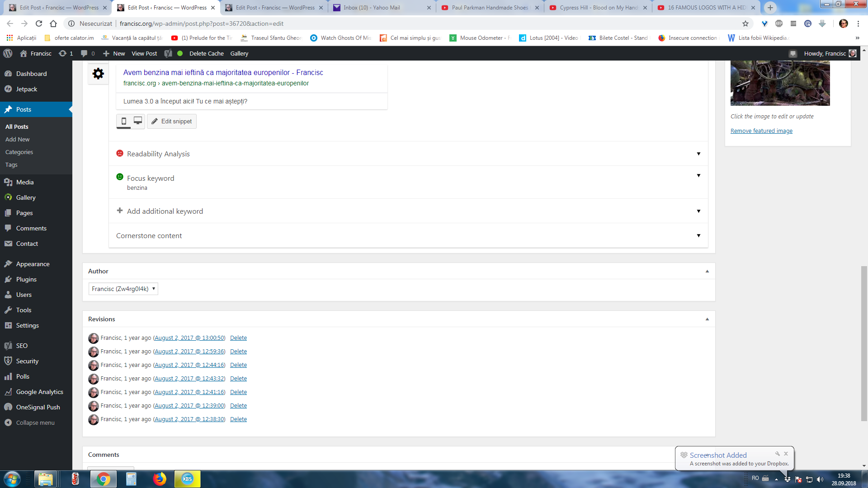Screen dimensions: 868x488
Task: Click the WordPress logo in admin bar
Action: tap(8, 53)
